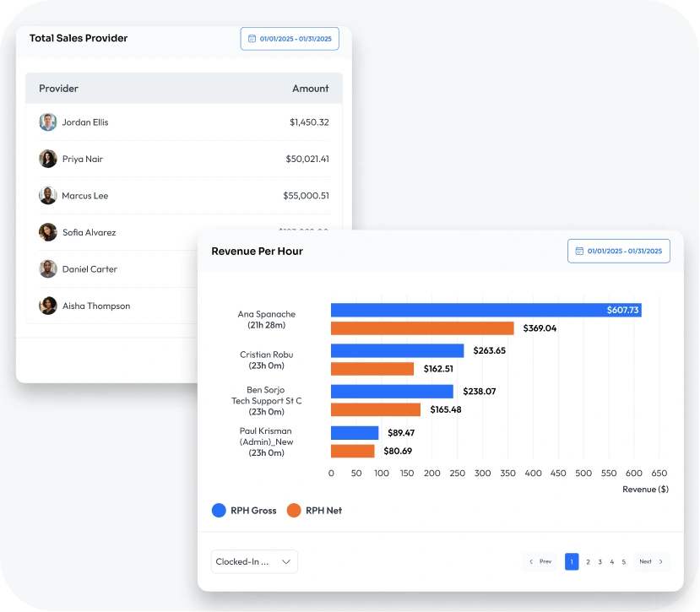
Task: Open the Clocked-In dropdown
Action: tap(254, 561)
